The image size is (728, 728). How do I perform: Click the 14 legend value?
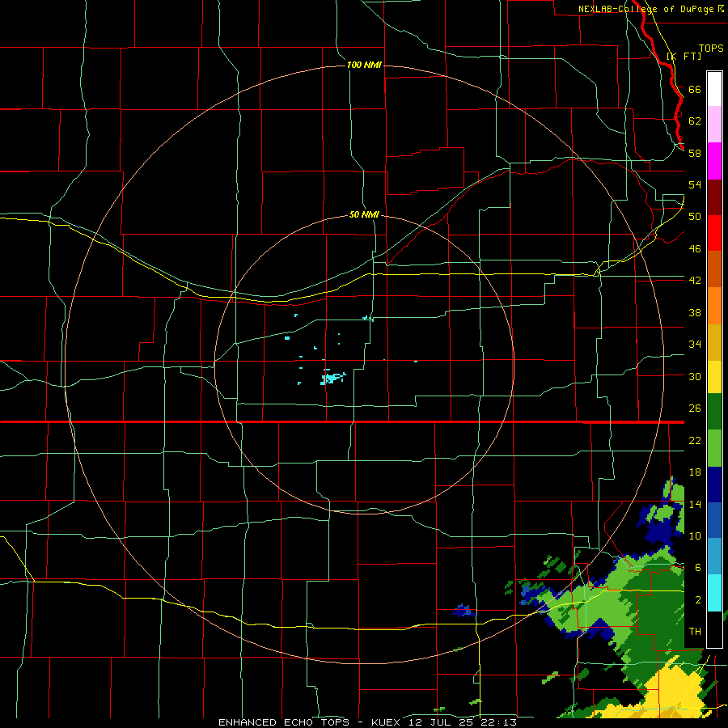click(695, 504)
